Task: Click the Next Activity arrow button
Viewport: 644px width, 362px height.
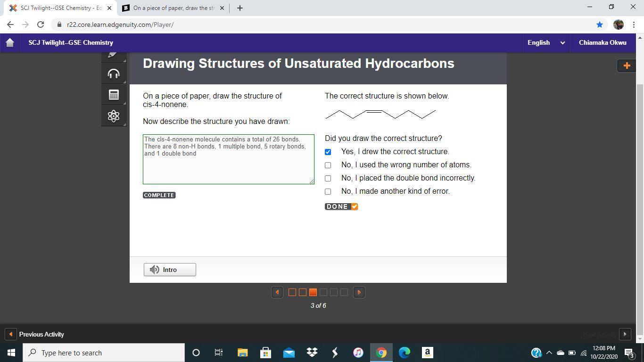Action: click(625, 334)
